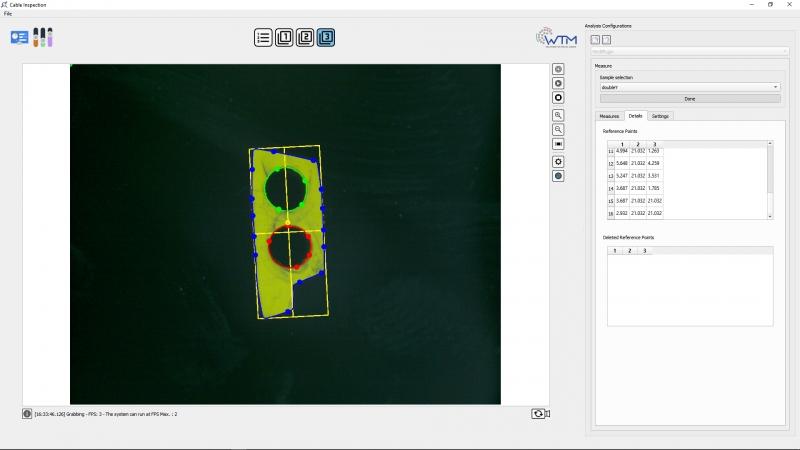Click the refresh icon below the image

tap(538, 414)
